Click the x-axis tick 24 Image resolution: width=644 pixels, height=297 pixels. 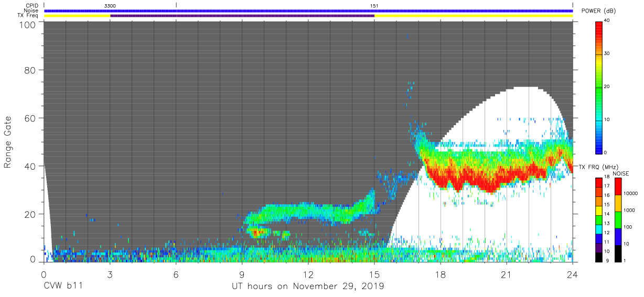573,274
